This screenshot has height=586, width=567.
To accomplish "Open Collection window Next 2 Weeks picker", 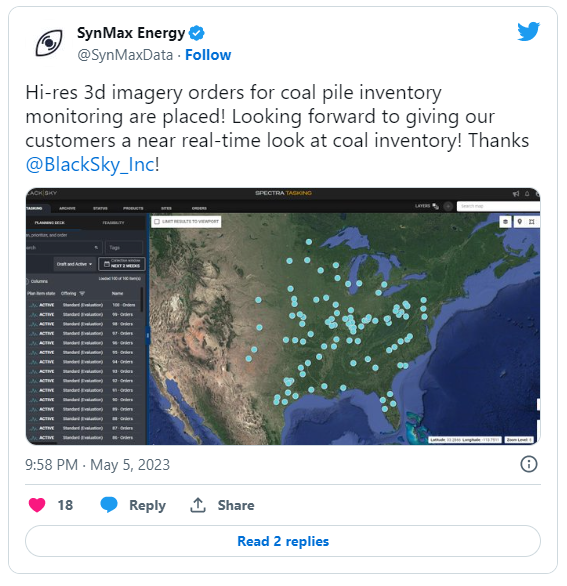I will click(122, 263).
